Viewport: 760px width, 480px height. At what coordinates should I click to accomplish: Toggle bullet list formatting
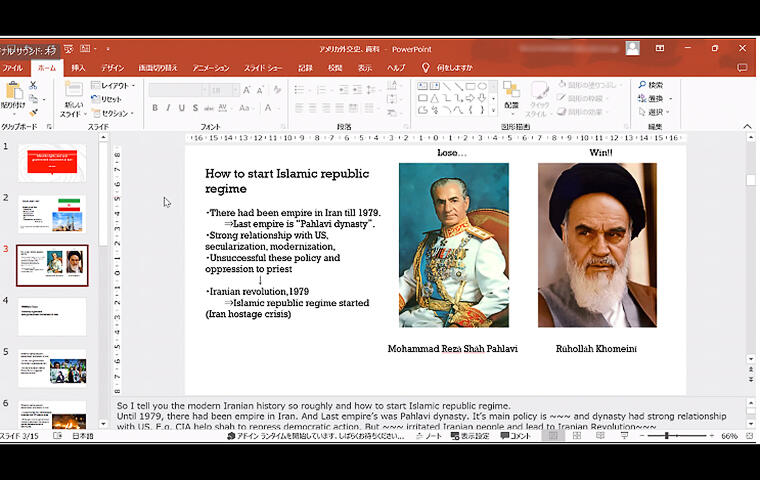(x=301, y=90)
